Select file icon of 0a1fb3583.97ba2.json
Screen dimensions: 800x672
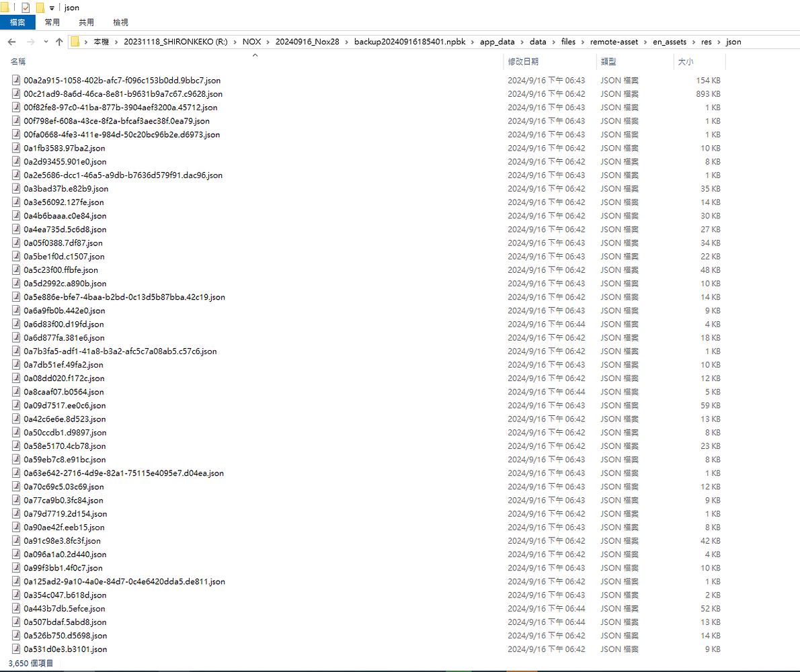[16, 148]
